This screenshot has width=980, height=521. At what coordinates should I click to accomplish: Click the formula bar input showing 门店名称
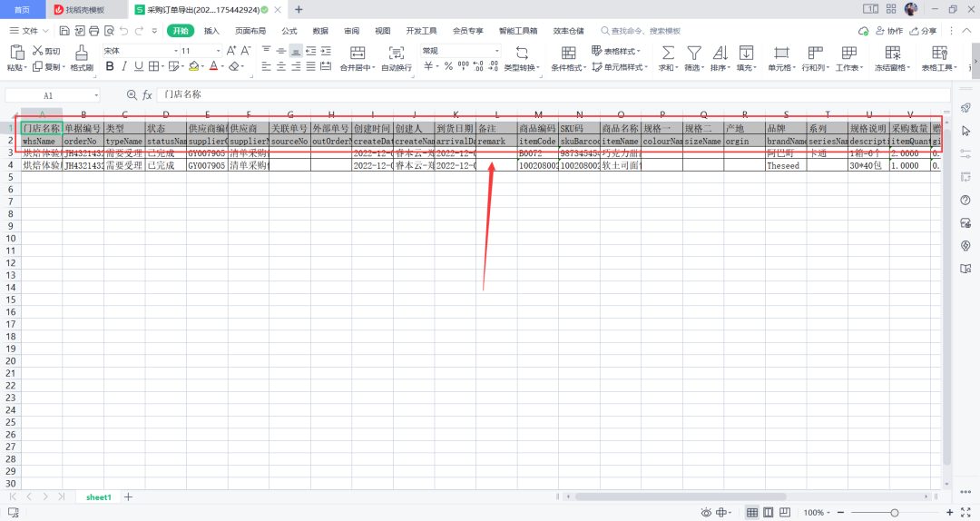coord(544,94)
